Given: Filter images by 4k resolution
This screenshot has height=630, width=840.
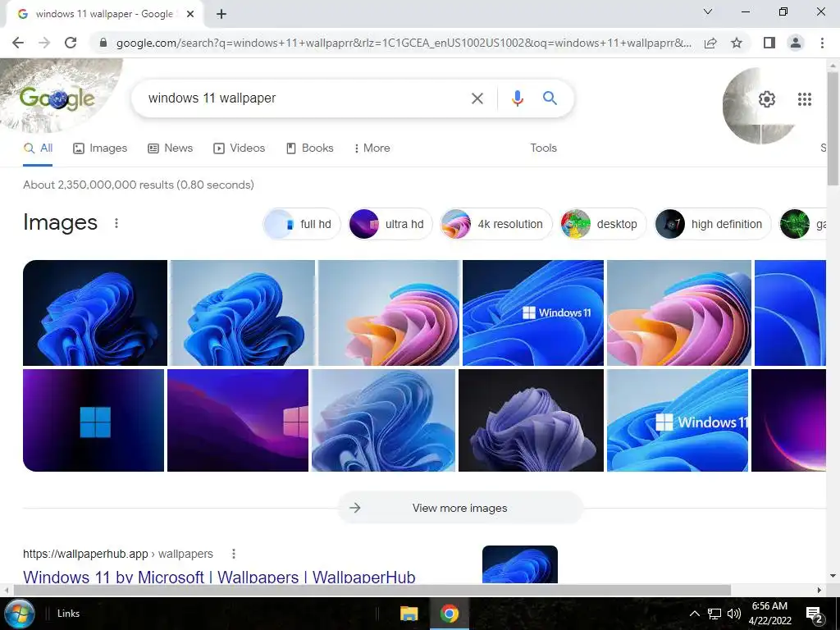Looking at the screenshot, I should (495, 224).
